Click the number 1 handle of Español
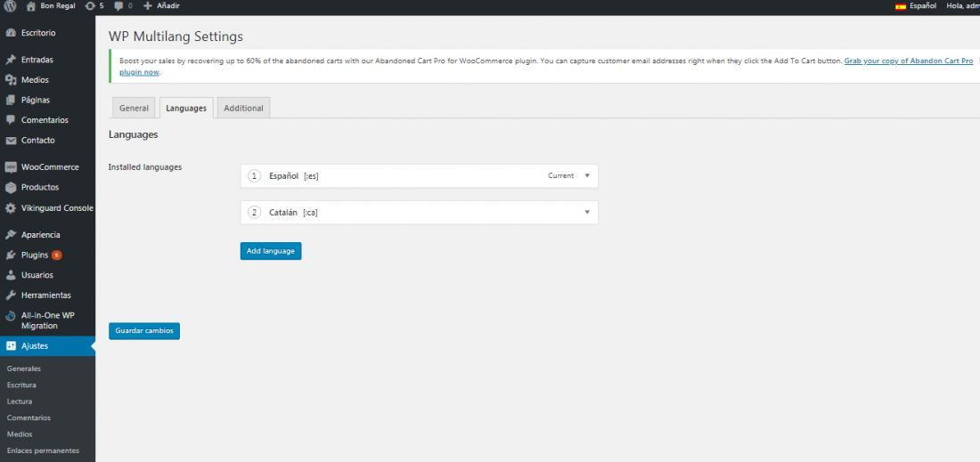Image resolution: width=980 pixels, height=462 pixels. point(254,176)
